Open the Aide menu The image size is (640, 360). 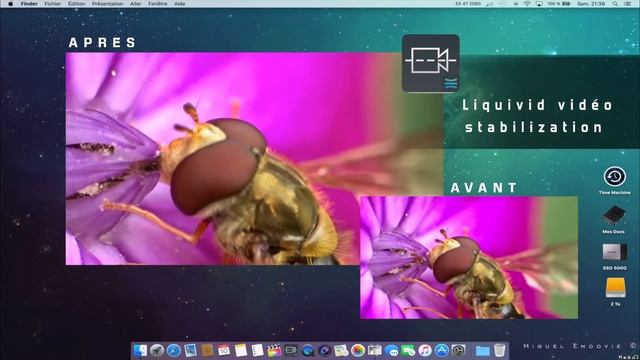[x=180, y=4]
